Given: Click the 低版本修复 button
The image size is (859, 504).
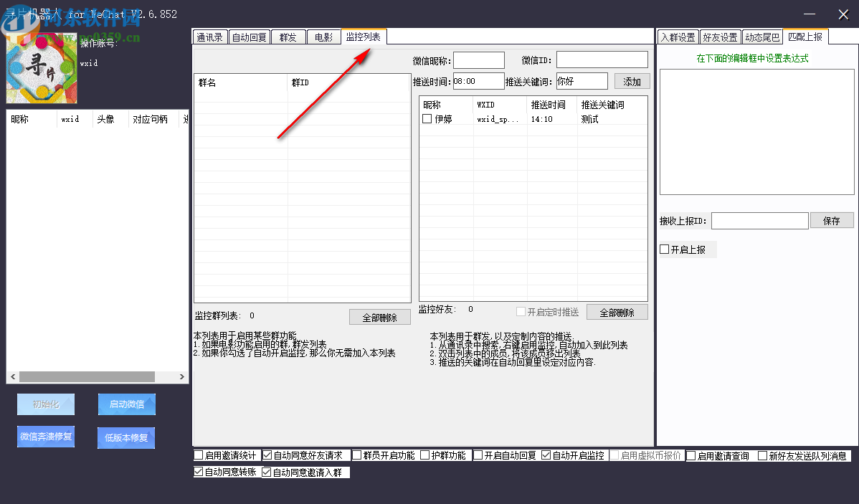Looking at the screenshot, I should click(x=126, y=438).
